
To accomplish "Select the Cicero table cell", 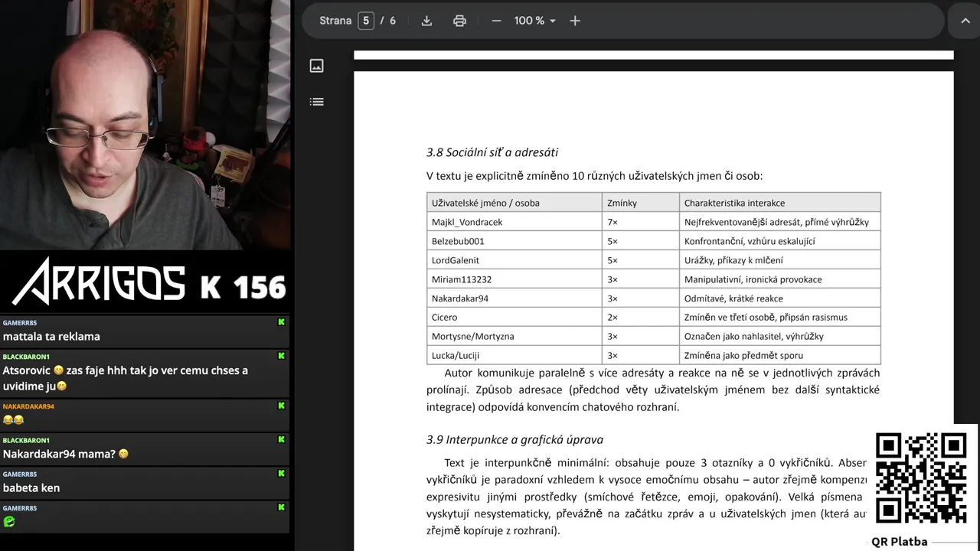I will coord(514,317).
